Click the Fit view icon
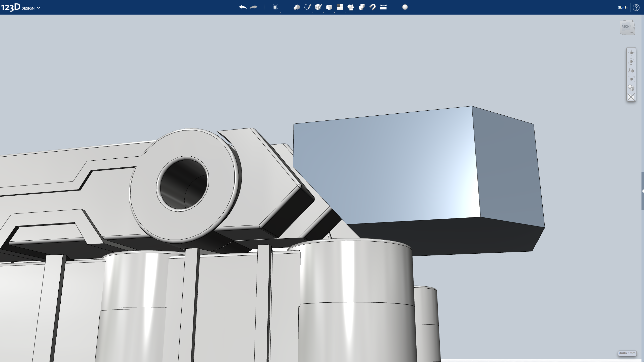Image resolution: width=644 pixels, height=362 pixels. [631, 79]
